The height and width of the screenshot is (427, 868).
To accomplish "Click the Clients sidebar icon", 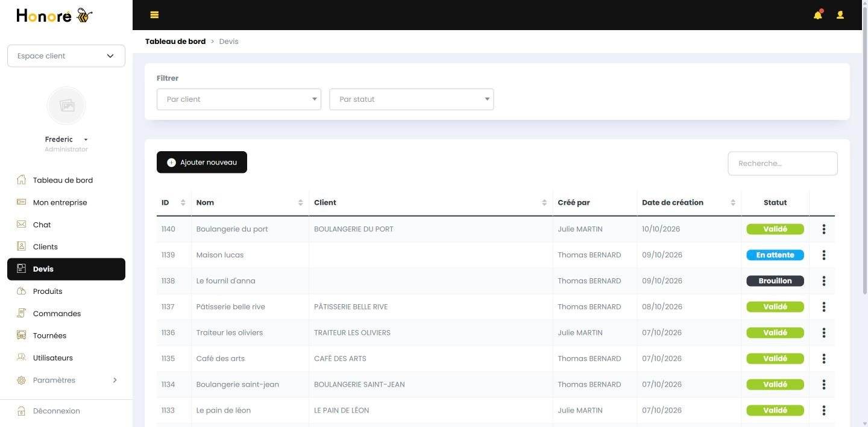I will pyautogui.click(x=22, y=246).
